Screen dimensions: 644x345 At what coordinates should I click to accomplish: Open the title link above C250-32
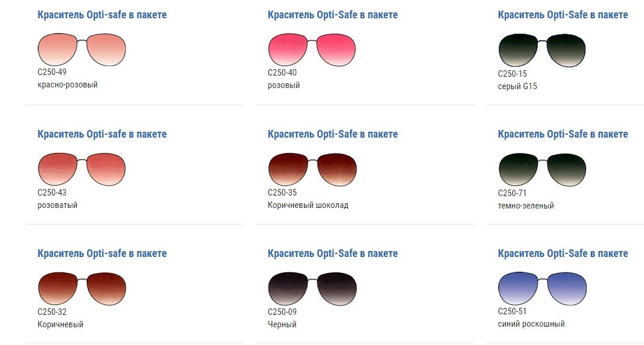click(x=102, y=253)
